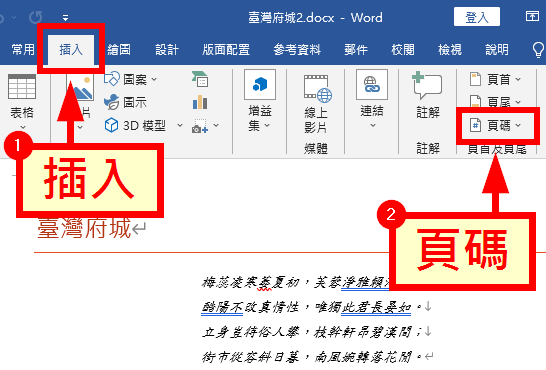
Task: Open the 頁尾 footer dropdown
Action: point(495,102)
